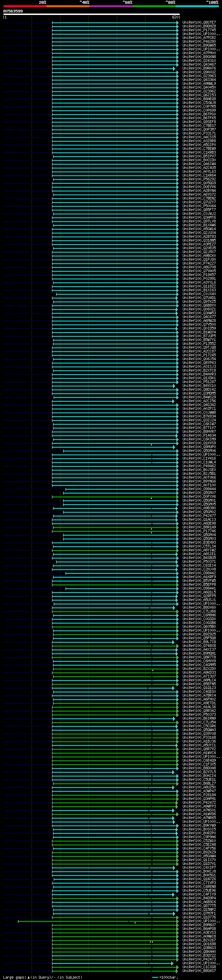The image size is (222, 980).
Task: Select hit label UniRef100_A7NS01
Action: click(199, 810)
